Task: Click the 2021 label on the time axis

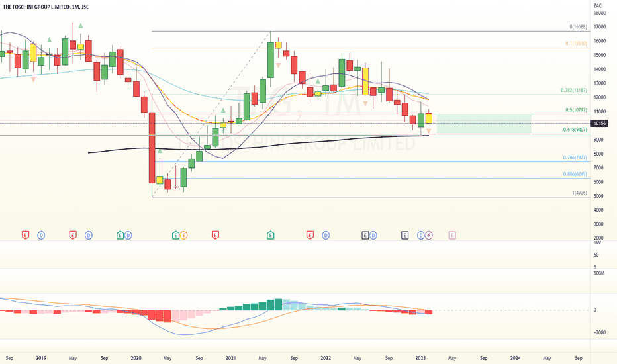Action: (230, 358)
